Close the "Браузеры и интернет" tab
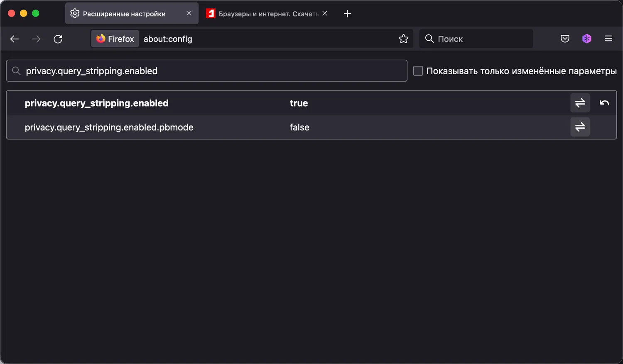Screen dimensions: 623x364 [x=325, y=13]
